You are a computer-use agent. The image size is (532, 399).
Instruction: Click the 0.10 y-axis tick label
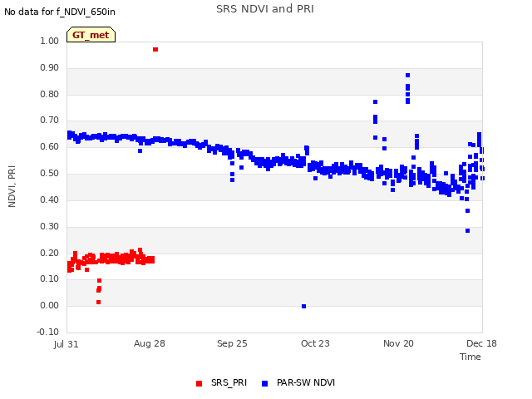click(50, 279)
